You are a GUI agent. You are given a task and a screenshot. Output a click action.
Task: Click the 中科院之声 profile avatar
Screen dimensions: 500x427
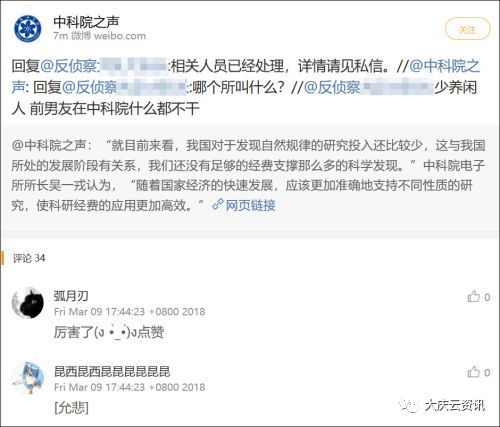point(28,29)
